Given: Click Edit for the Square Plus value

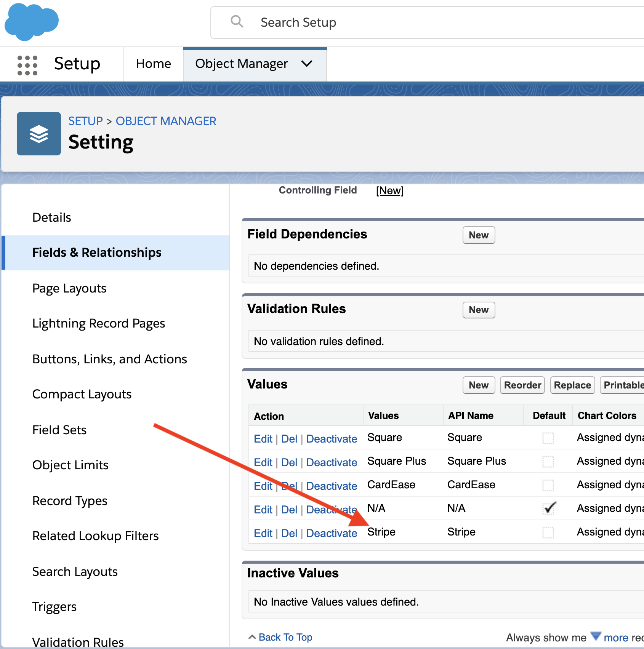Looking at the screenshot, I should click(x=263, y=462).
